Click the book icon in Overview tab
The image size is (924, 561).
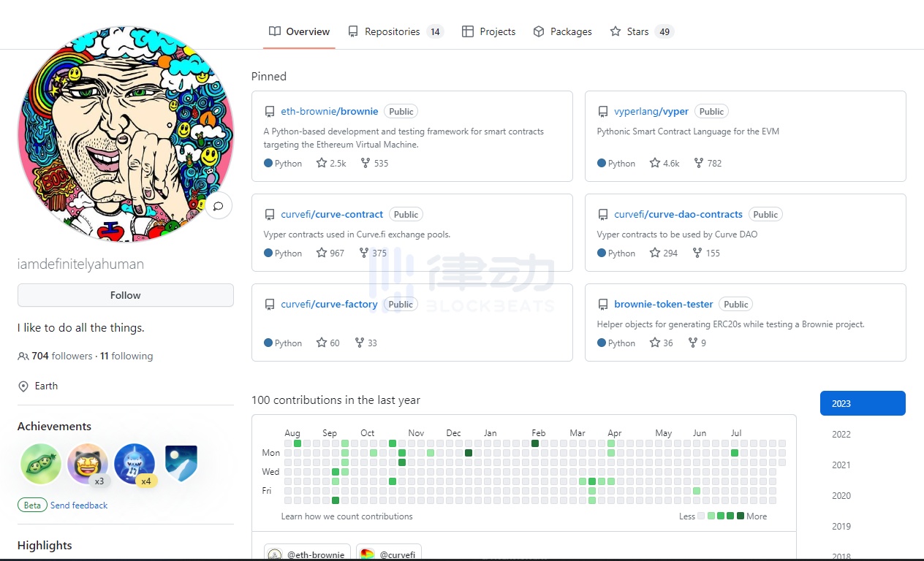click(275, 31)
